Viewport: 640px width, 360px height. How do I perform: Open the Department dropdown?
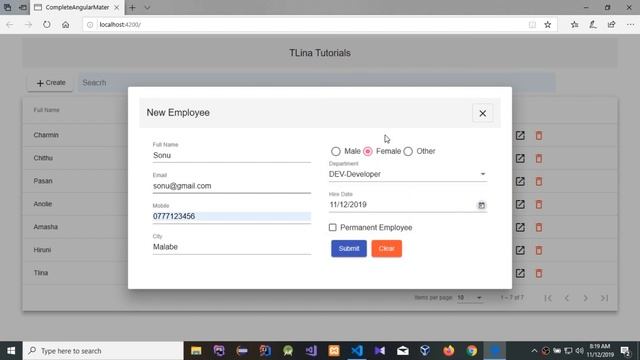pyautogui.click(x=408, y=174)
